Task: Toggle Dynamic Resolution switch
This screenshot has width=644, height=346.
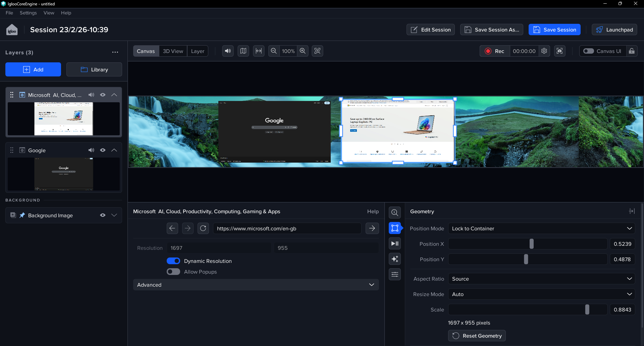Action: coord(173,261)
